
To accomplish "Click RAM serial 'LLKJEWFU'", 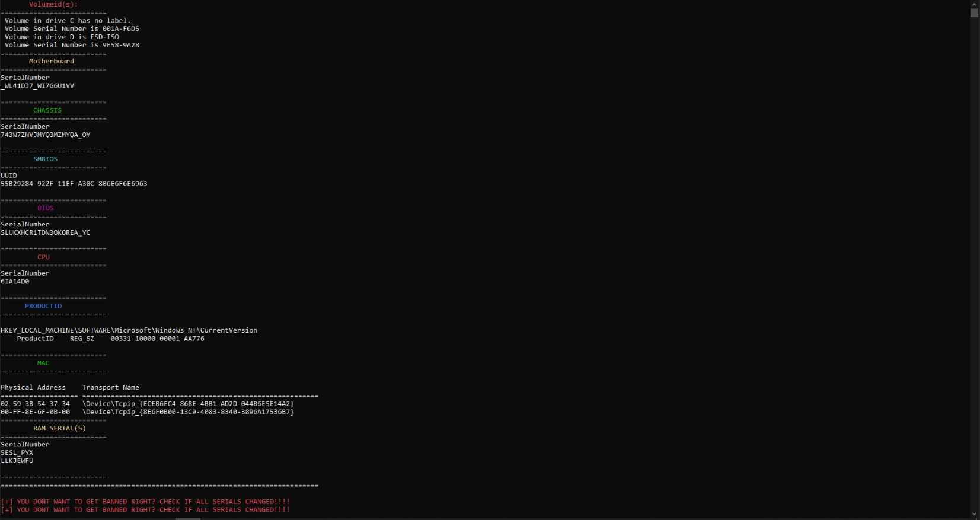I will (x=17, y=461).
